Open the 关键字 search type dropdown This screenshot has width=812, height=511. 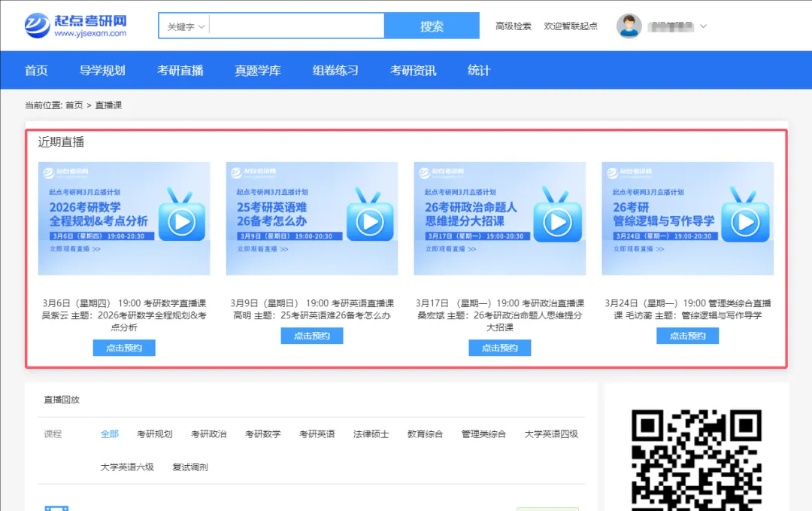point(185,26)
